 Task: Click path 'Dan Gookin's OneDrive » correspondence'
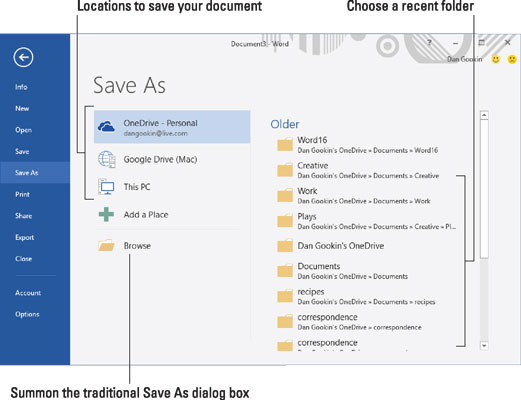pyautogui.click(x=359, y=327)
